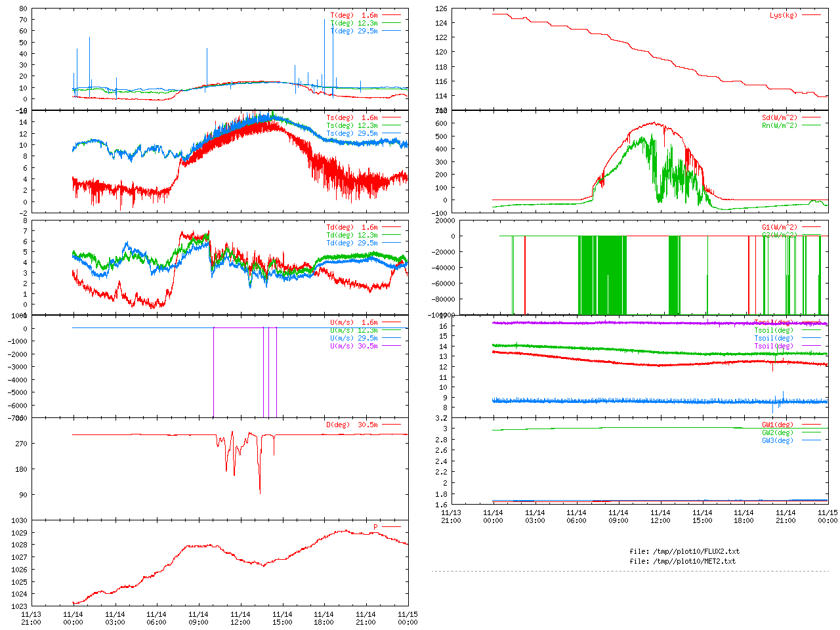This screenshot has width=840, height=630.
Task: Click the U(m/s) 30.5m legend label
Action: point(354,346)
